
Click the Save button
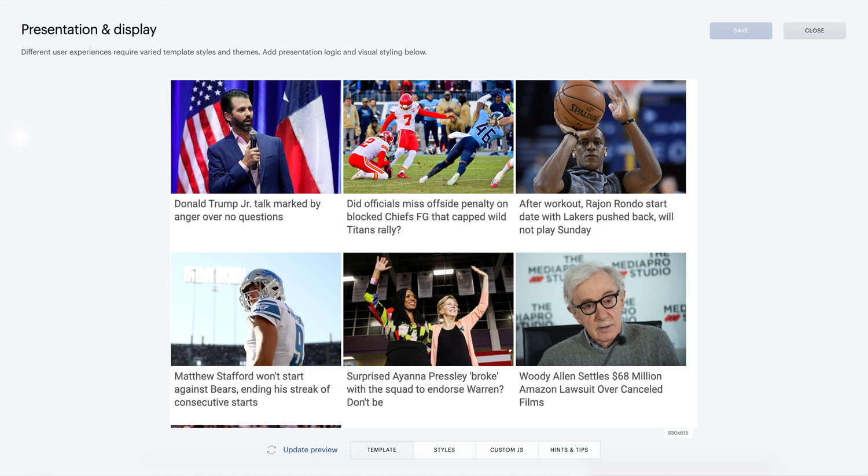click(741, 31)
